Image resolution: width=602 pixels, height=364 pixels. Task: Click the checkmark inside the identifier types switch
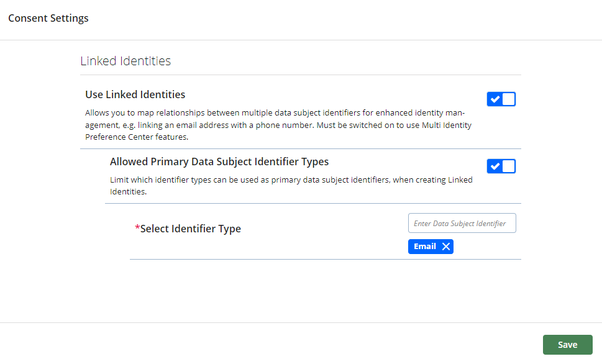[495, 166]
